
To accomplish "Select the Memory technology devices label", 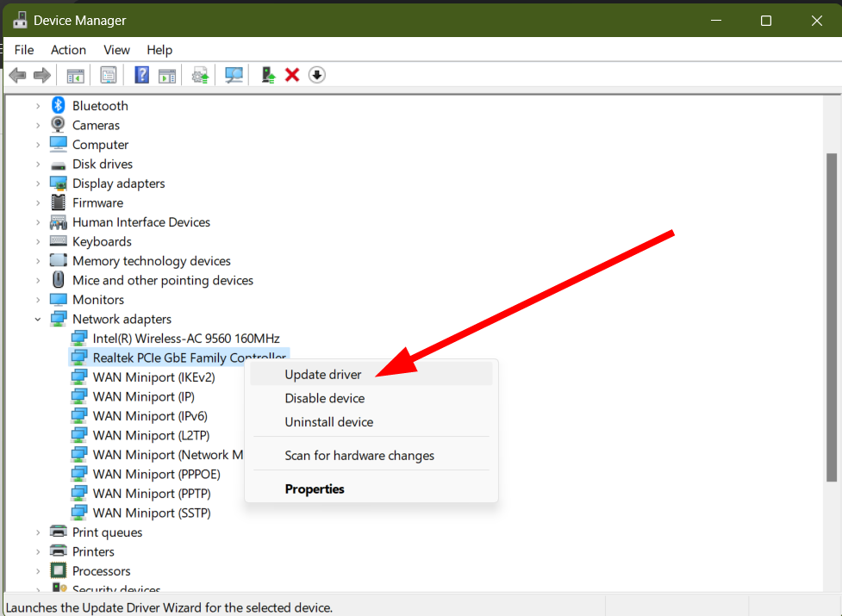I will (x=152, y=261).
